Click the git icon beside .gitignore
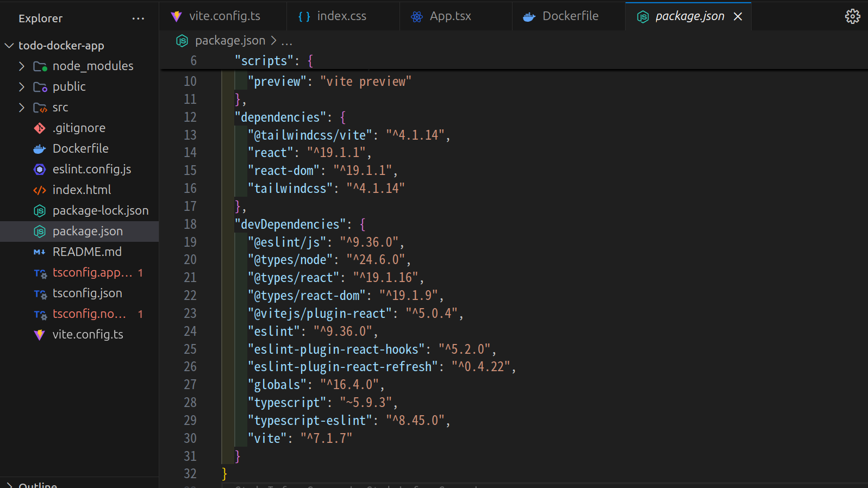Image resolution: width=868 pixels, height=488 pixels. [40, 128]
